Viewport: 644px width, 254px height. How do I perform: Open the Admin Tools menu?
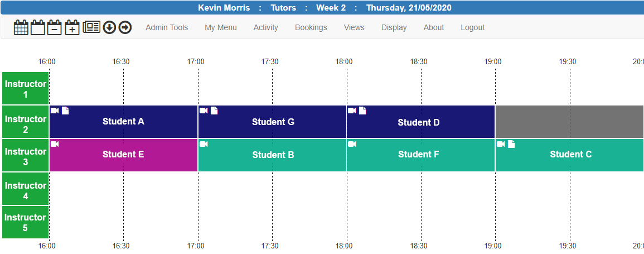(167, 27)
